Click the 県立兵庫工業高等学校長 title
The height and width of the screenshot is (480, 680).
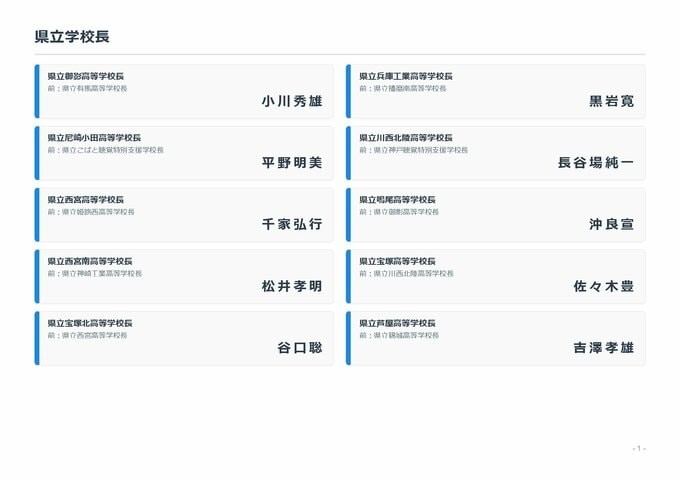coord(406,76)
